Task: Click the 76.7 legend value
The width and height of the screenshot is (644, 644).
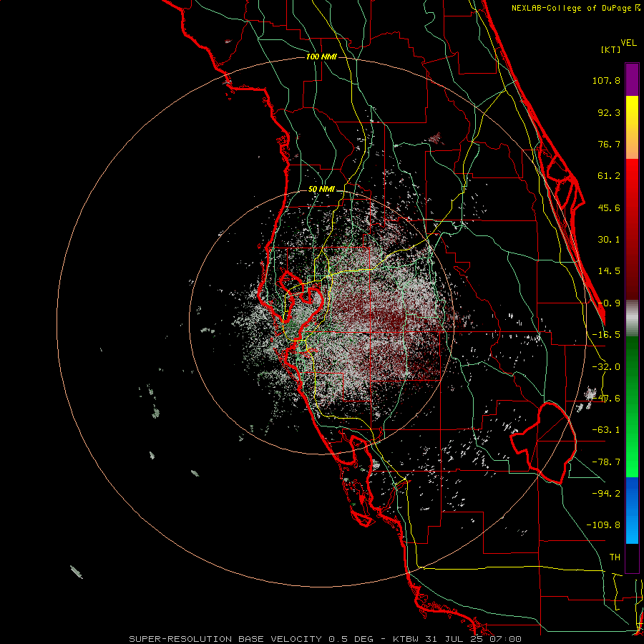Action: [609, 144]
